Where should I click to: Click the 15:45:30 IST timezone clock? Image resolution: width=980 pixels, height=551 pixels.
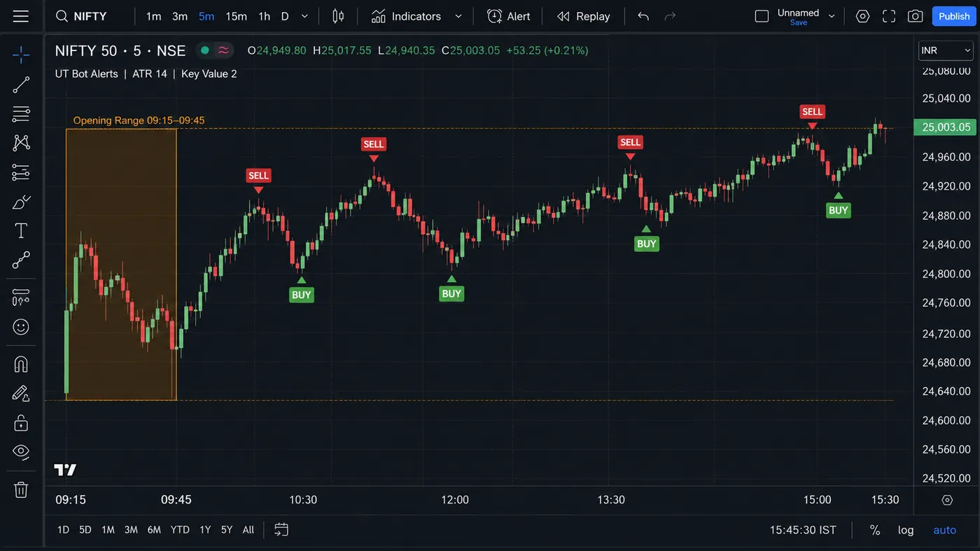[x=803, y=530]
